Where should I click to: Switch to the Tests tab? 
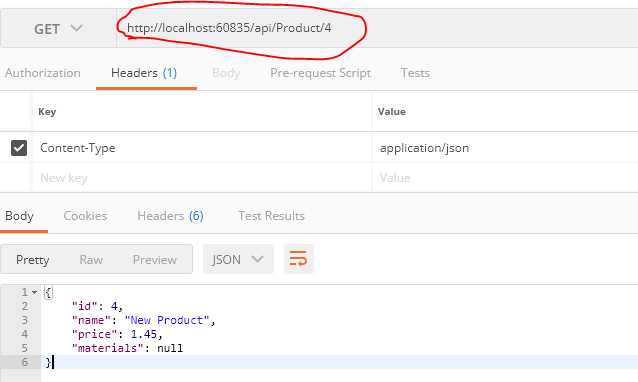point(415,73)
